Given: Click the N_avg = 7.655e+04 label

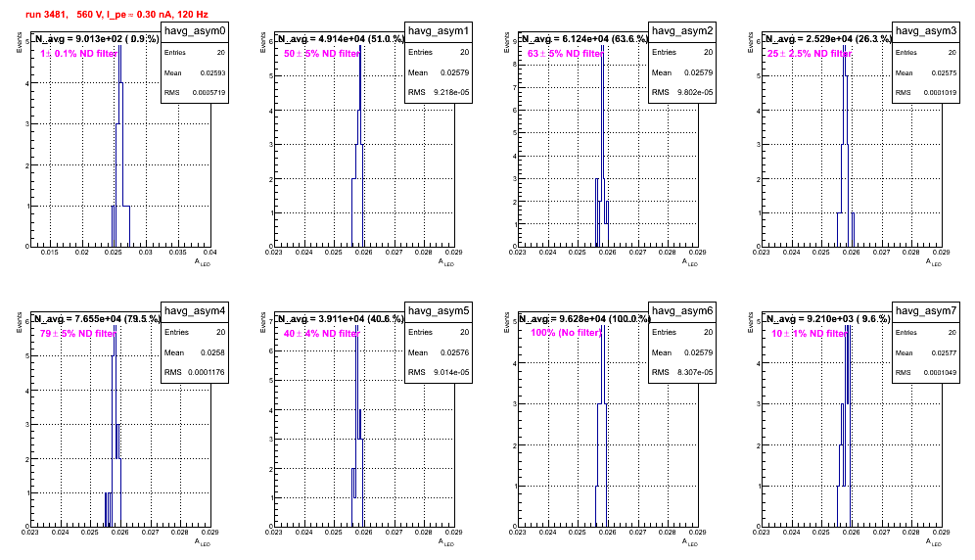Looking at the screenshot, I should pos(97,318).
